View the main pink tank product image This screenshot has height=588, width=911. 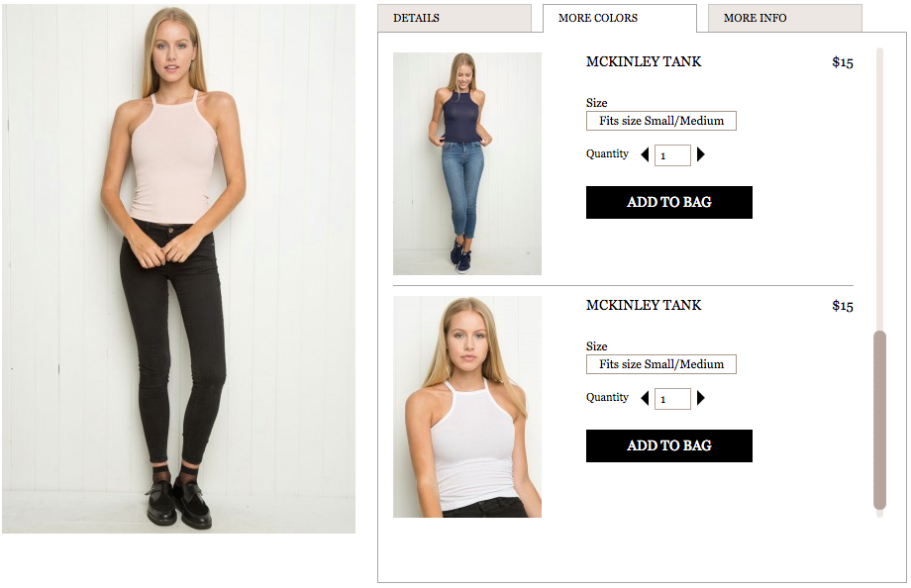179,269
